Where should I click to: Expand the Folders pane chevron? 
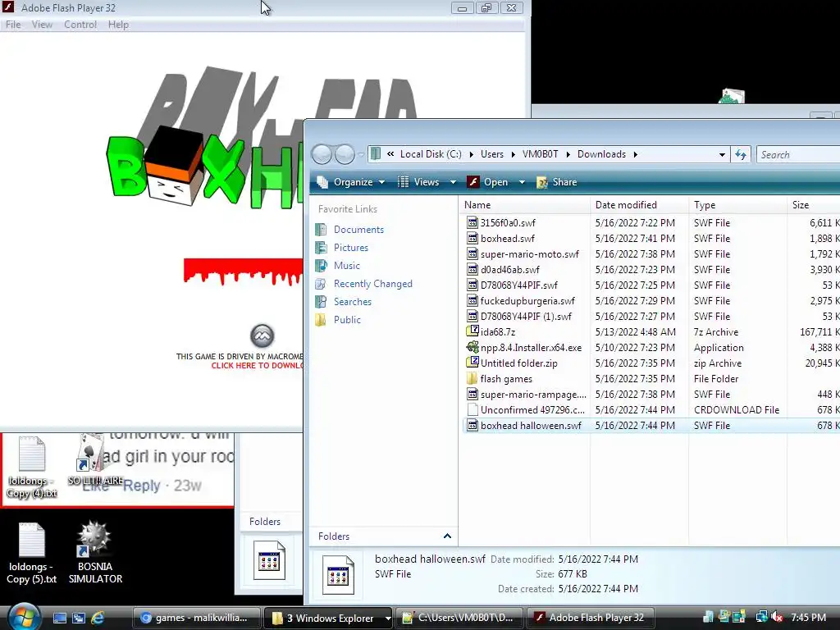[447, 536]
